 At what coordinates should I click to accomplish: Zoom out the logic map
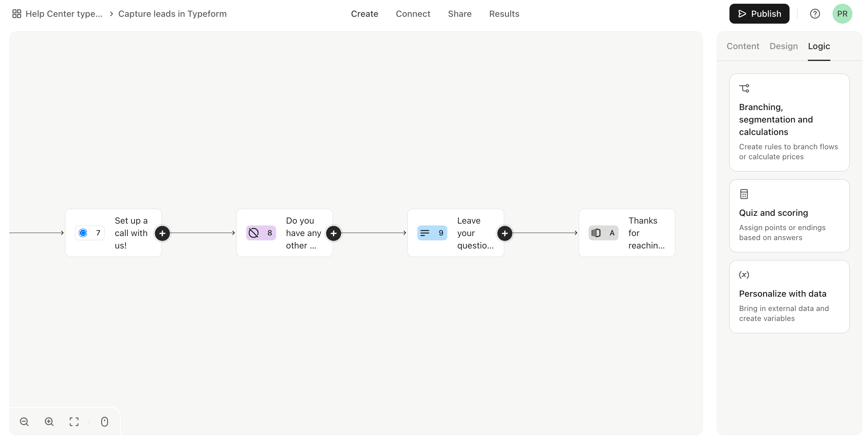tap(24, 422)
